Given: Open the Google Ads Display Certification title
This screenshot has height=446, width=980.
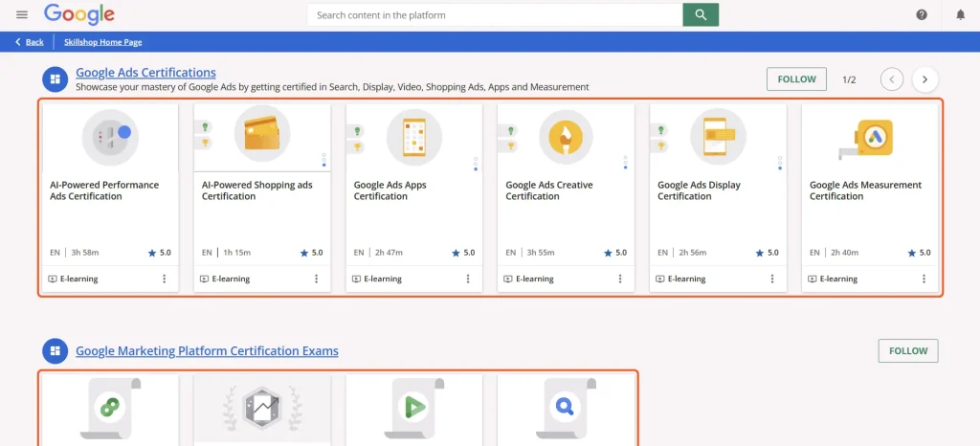Looking at the screenshot, I should click(x=699, y=190).
